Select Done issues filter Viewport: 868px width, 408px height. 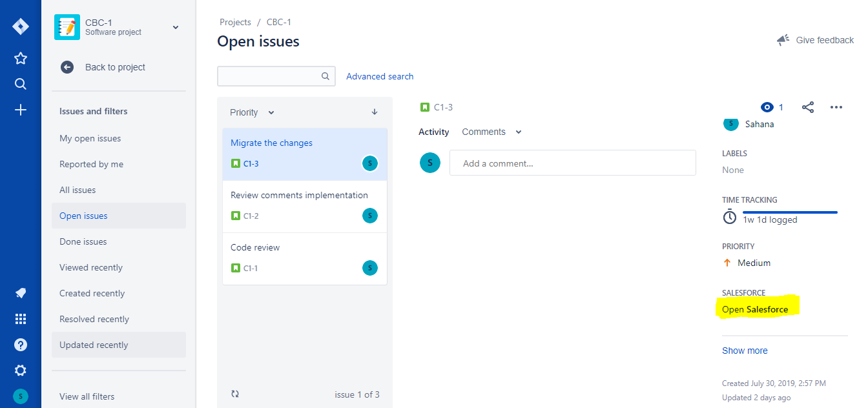[119, 241]
